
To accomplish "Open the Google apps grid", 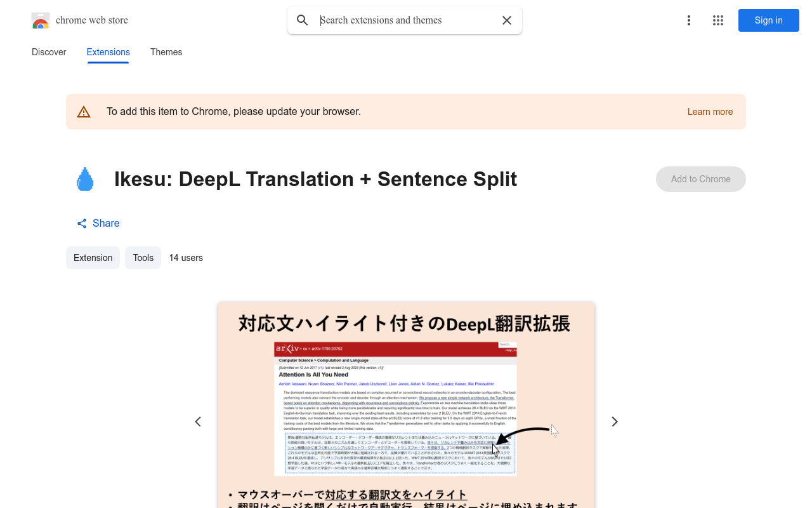I will click(718, 20).
